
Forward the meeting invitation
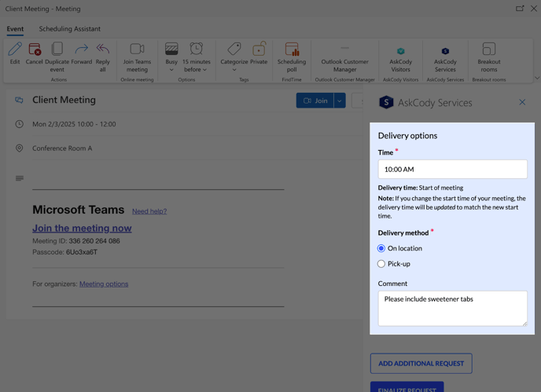coord(82,49)
